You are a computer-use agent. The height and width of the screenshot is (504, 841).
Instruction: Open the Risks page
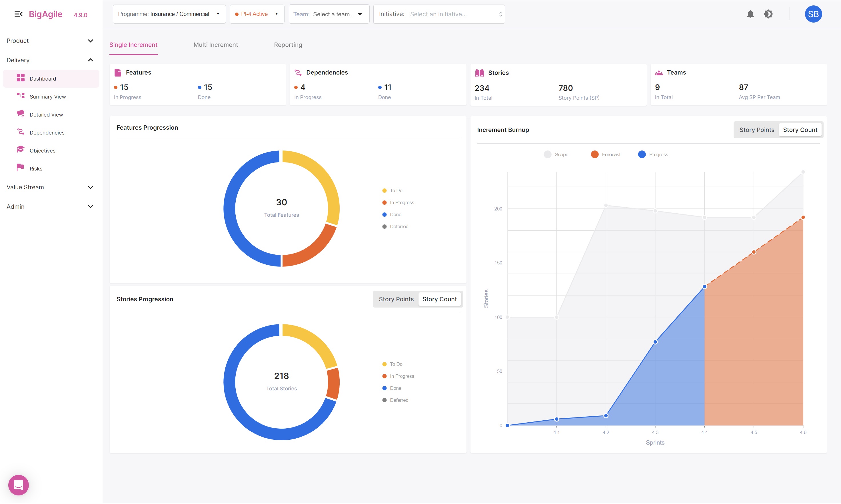pos(36,168)
